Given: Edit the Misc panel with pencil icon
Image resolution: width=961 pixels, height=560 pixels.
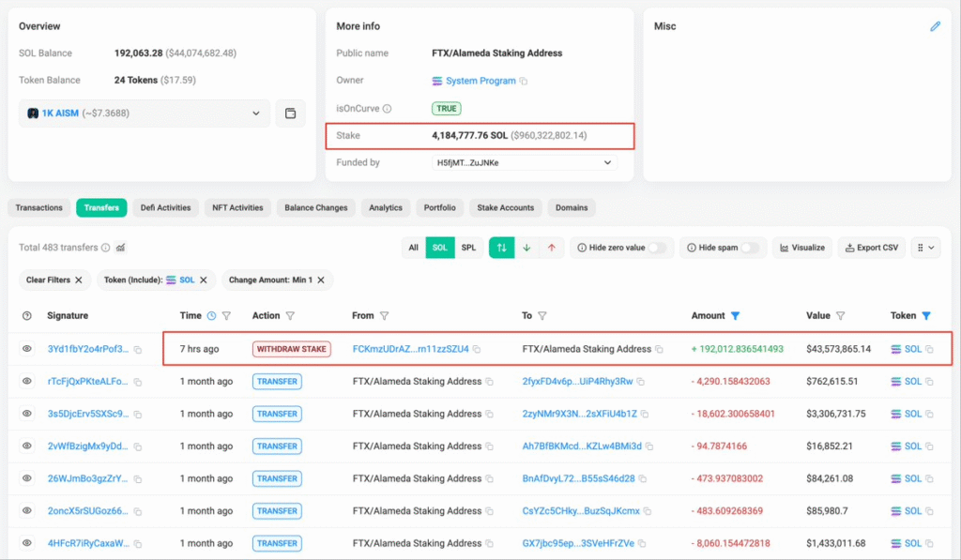Looking at the screenshot, I should [935, 26].
